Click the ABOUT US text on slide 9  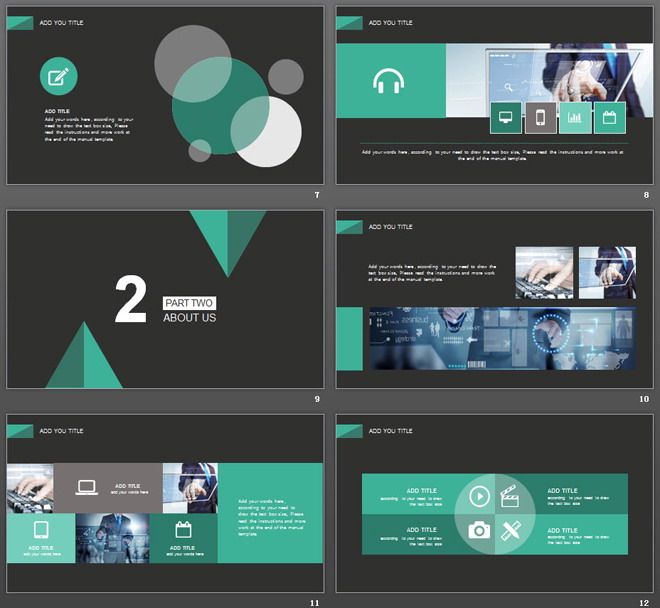point(189,318)
